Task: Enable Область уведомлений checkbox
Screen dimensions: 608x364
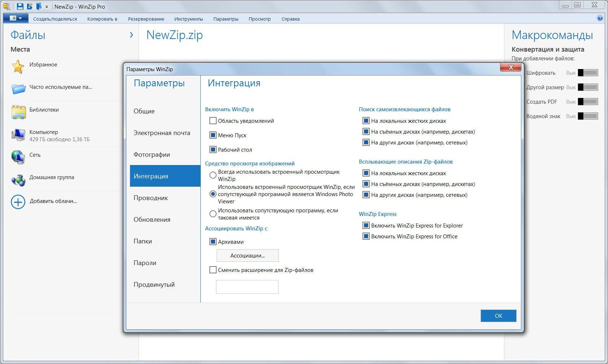Action: [213, 121]
